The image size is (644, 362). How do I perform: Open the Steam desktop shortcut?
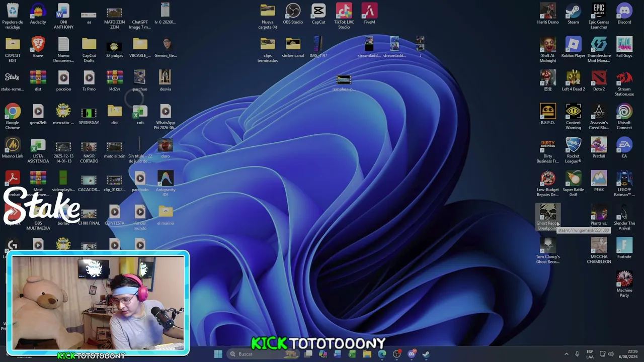pyautogui.click(x=573, y=14)
